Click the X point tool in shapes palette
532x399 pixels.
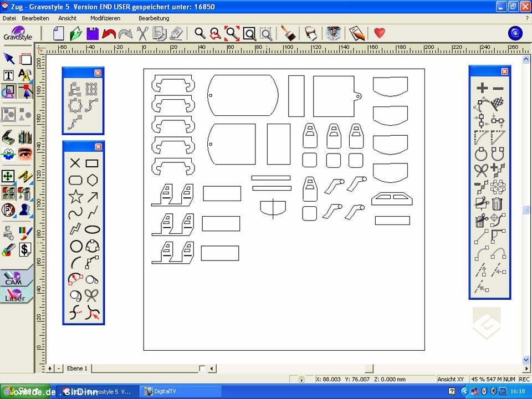click(x=75, y=163)
